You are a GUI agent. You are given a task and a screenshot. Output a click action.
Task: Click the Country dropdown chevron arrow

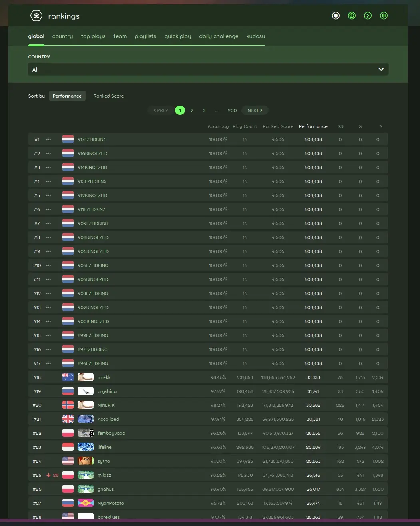pos(381,70)
